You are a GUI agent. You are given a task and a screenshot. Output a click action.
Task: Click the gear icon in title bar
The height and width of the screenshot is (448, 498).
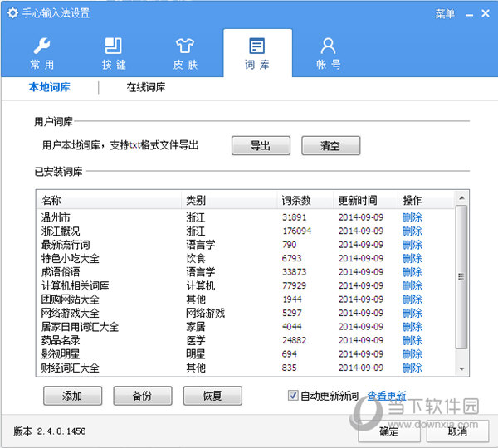(12, 13)
